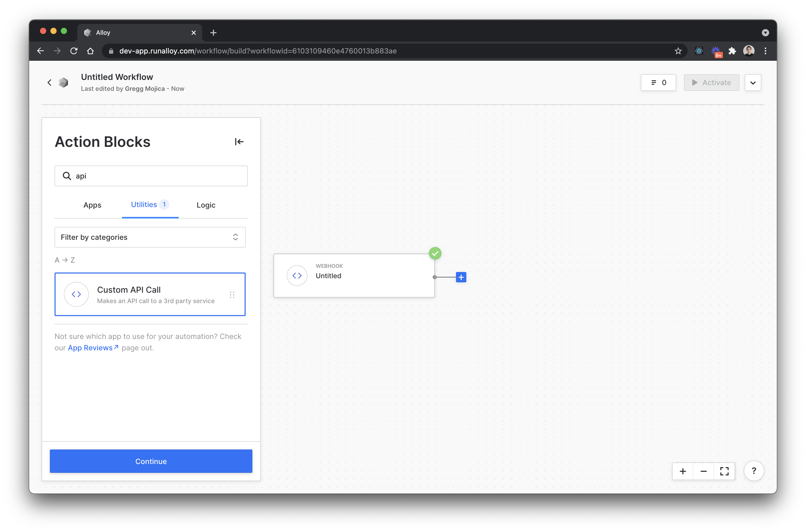Zoom out of the workflow canvas

coord(703,471)
